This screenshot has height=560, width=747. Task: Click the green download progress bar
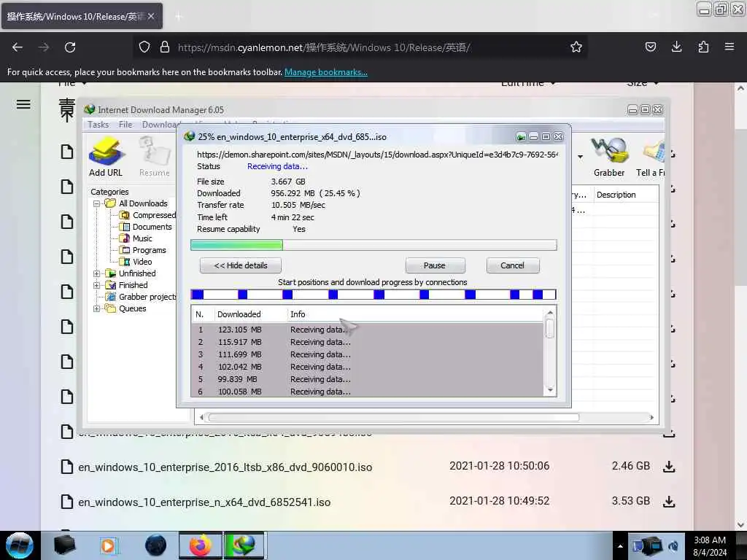373,245
